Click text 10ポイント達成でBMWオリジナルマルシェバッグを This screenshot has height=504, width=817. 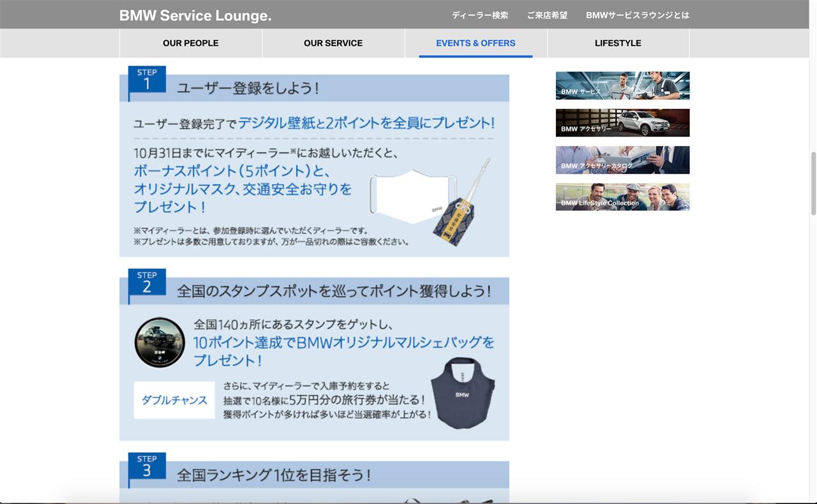[344, 343]
